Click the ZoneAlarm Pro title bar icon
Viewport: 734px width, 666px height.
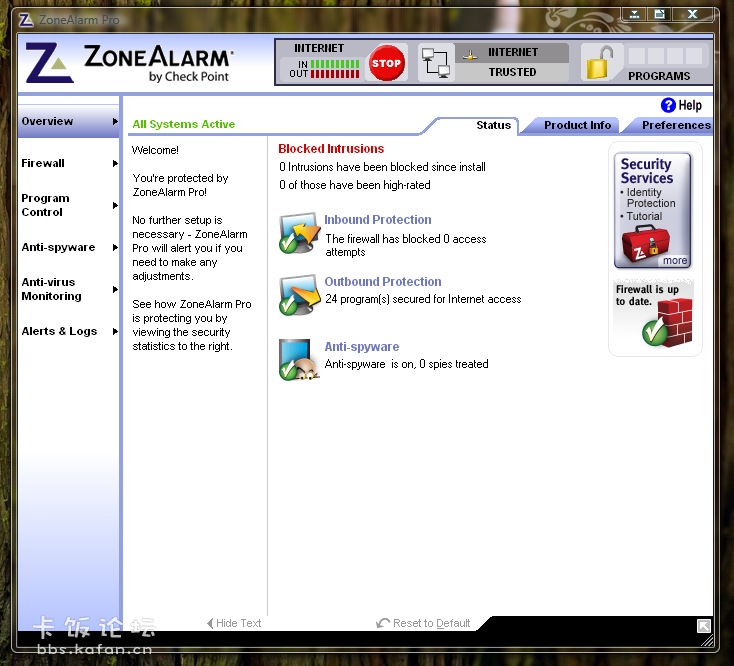(x=26, y=20)
